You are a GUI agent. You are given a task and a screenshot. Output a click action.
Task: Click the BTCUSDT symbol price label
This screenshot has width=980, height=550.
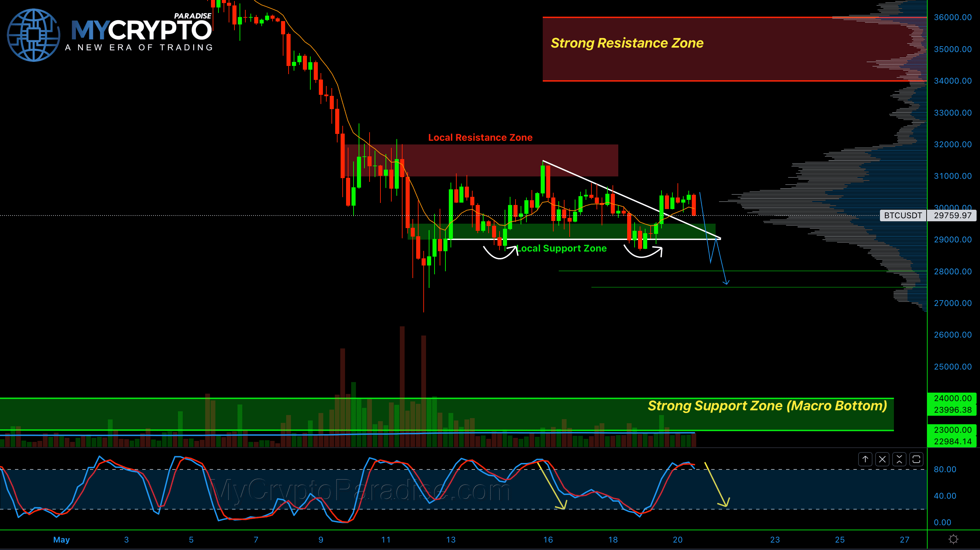click(x=902, y=216)
